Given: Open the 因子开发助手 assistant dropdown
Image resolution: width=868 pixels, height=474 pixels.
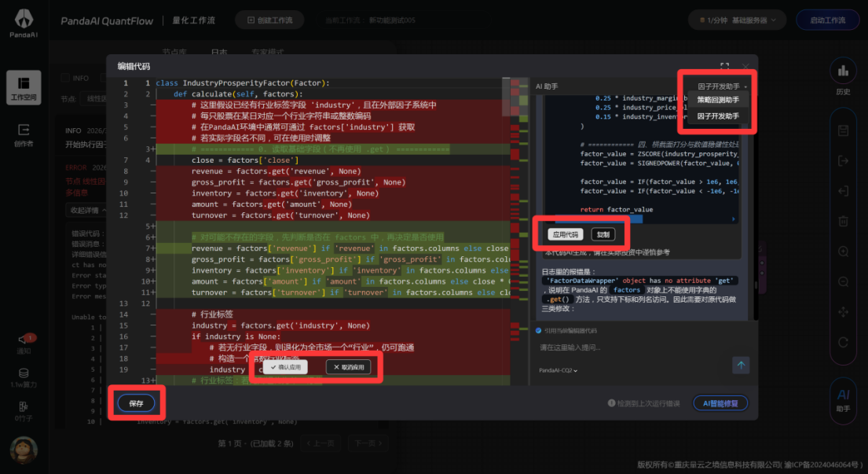Looking at the screenshot, I should pyautogui.click(x=723, y=86).
